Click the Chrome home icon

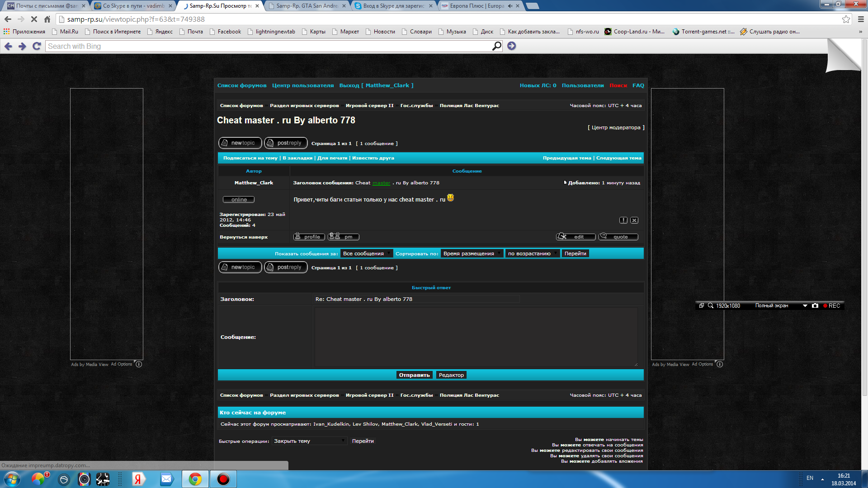[x=47, y=19]
